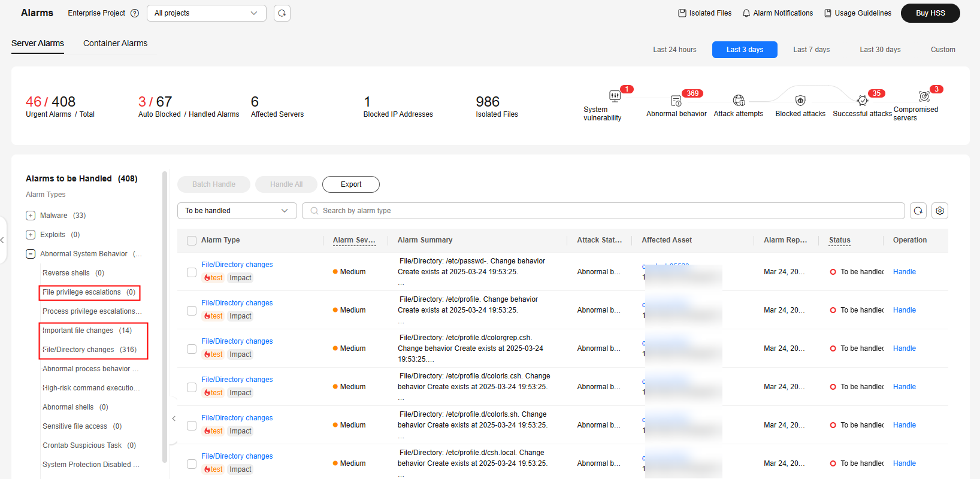Click the Blocked attacks shield icon
Screen dimensions: 980x479
[x=800, y=100]
